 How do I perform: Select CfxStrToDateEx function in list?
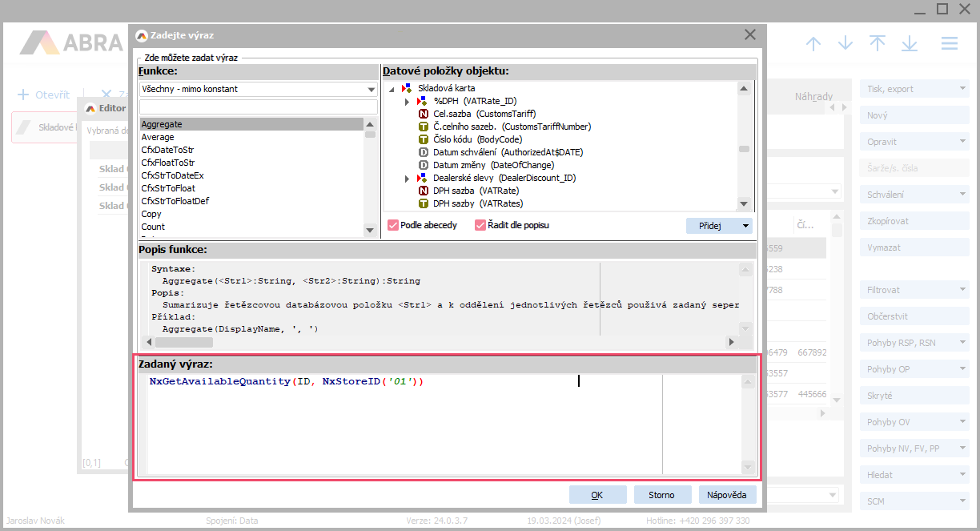(251, 175)
